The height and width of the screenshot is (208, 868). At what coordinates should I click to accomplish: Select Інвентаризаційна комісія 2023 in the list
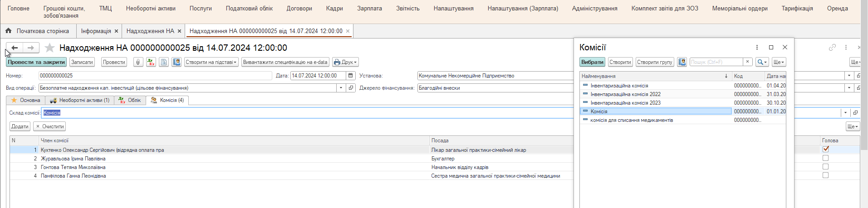(625, 103)
